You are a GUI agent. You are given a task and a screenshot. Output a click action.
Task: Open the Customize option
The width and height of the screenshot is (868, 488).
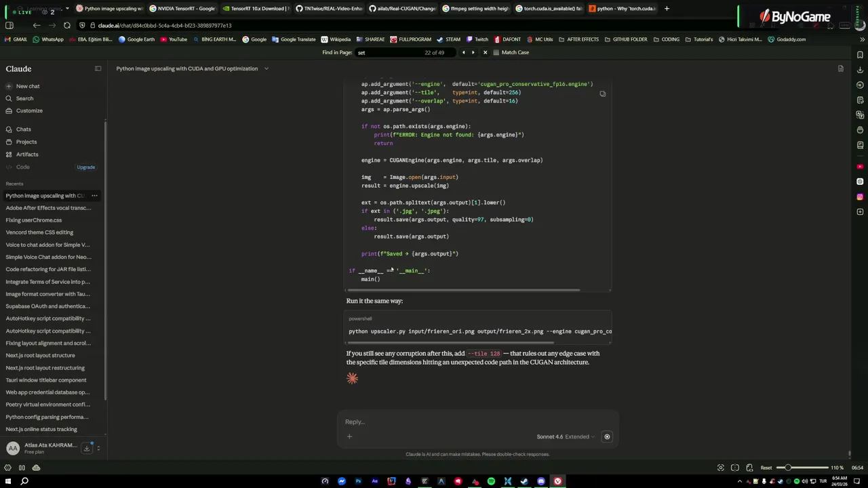click(x=24, y=110)
